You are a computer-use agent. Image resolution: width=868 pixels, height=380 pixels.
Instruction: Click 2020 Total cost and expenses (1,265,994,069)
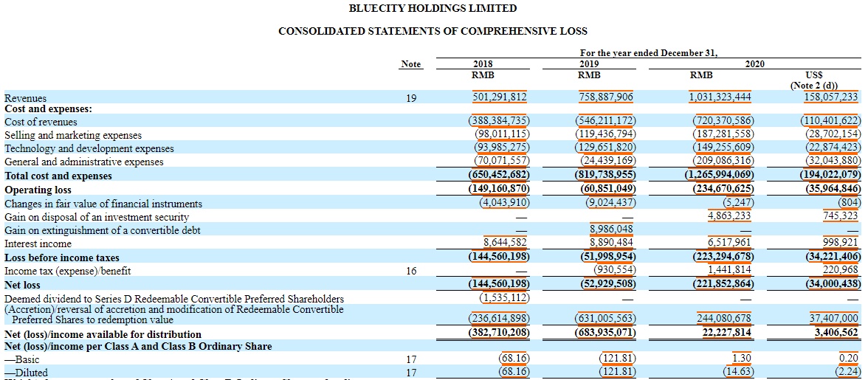(x=719, y=176)
